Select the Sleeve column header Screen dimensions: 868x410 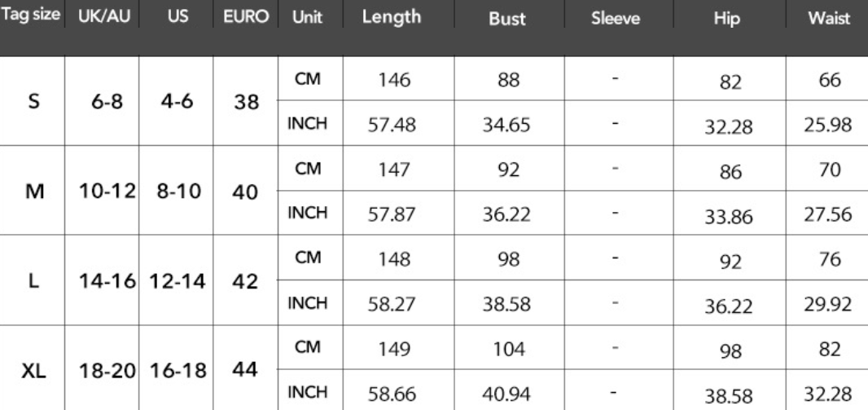coord(616,18)
